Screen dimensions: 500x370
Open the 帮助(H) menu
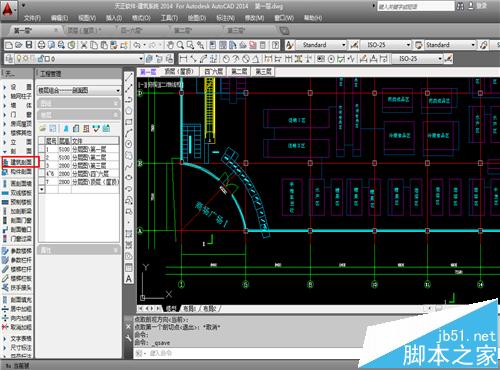coord(313,18)
